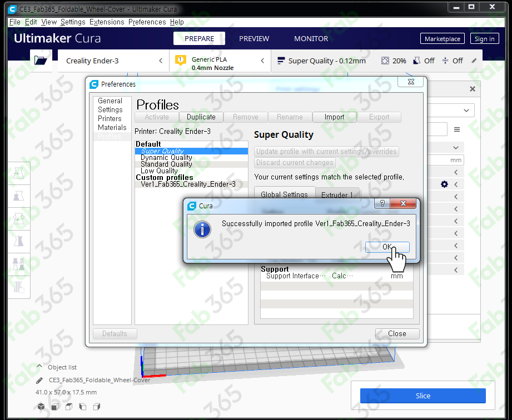Select the Support Blocker tool

(19, 287)
